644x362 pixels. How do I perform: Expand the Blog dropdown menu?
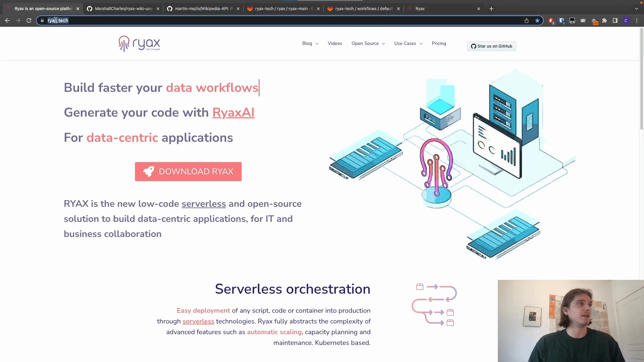click(x=310, y=44)
